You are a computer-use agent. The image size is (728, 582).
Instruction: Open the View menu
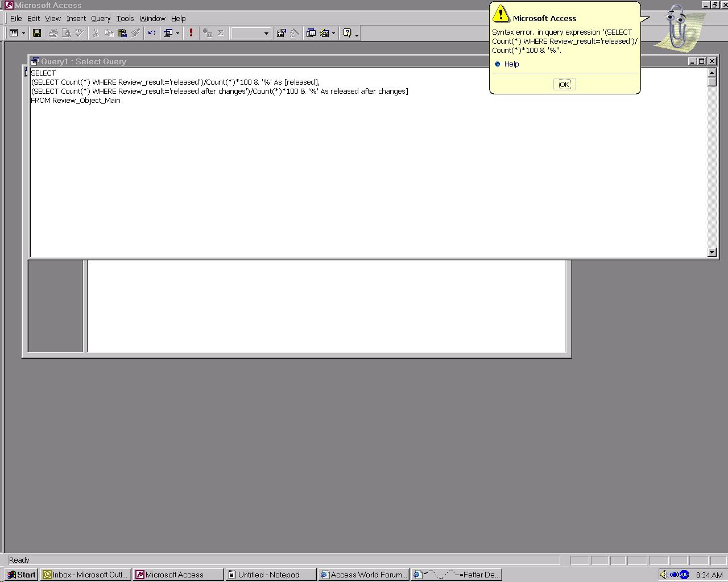click(53, 18)
